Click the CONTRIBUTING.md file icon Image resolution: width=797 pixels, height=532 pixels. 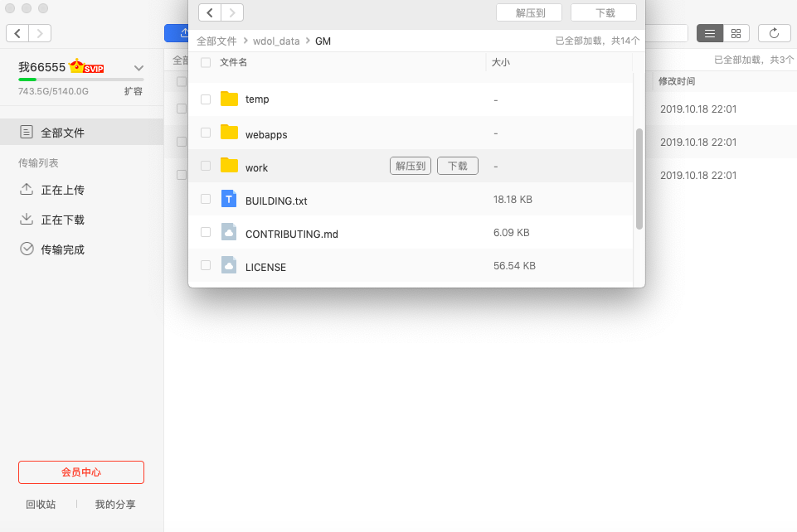[x=229, y=233]
